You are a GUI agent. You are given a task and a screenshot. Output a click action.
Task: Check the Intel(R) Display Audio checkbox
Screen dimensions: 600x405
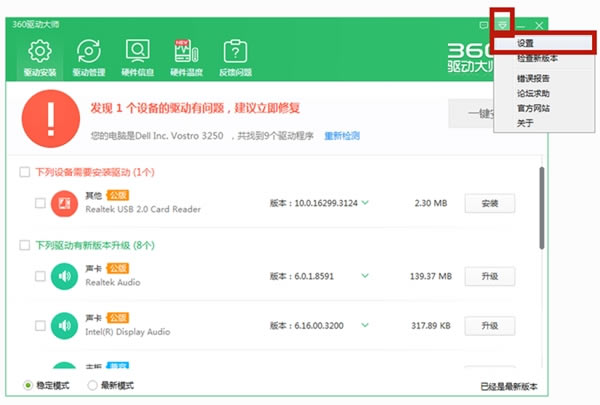click(40, 326)
